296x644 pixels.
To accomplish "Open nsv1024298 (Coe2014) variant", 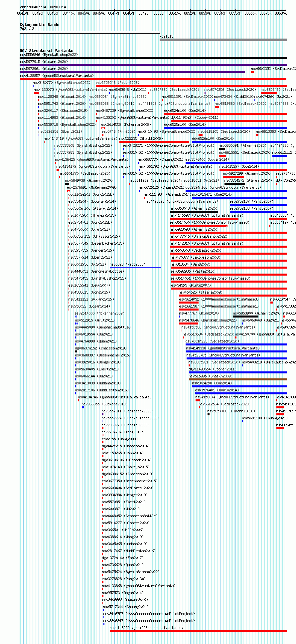I will (212, 383).
